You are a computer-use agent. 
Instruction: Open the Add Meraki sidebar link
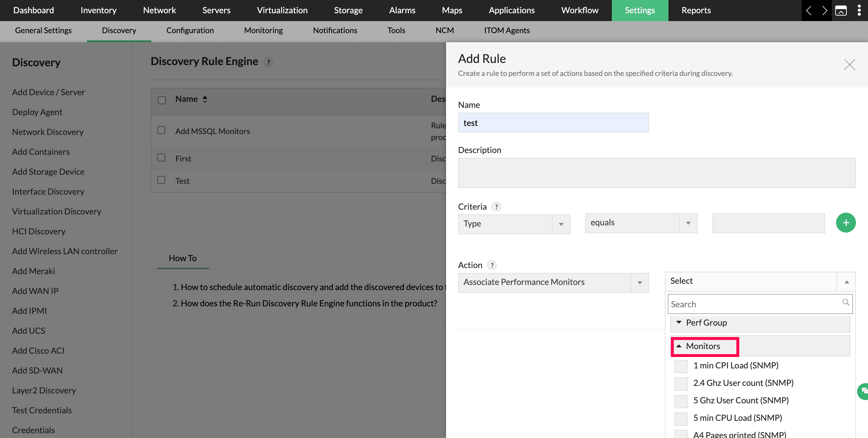(33, 271)
